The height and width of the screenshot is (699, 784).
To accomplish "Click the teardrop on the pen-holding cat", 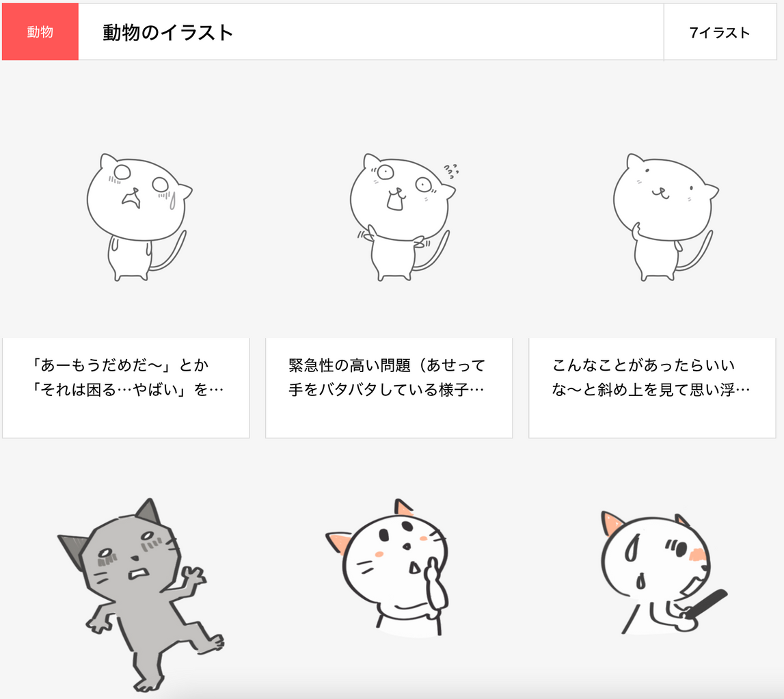I will 640,581.
